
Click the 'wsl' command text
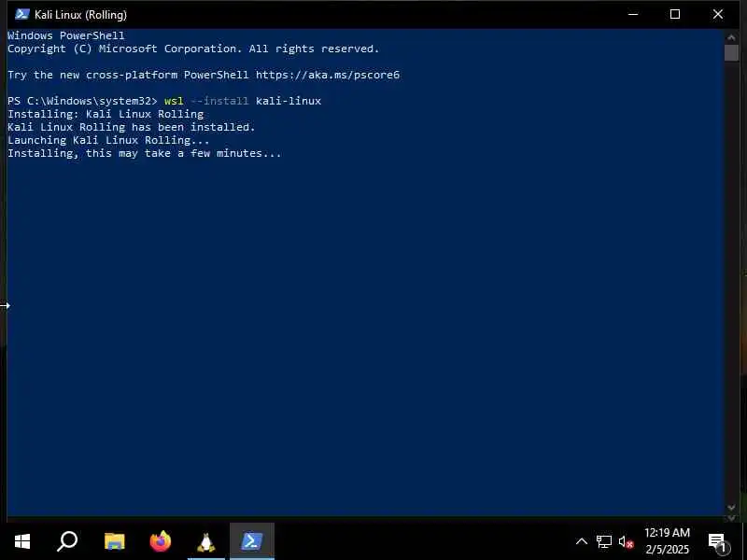click(x=174, y=101)
